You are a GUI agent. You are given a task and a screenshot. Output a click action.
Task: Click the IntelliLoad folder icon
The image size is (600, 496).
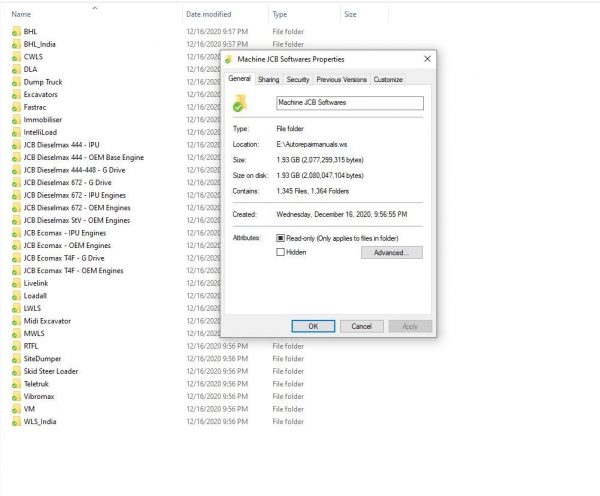(16, 132)
